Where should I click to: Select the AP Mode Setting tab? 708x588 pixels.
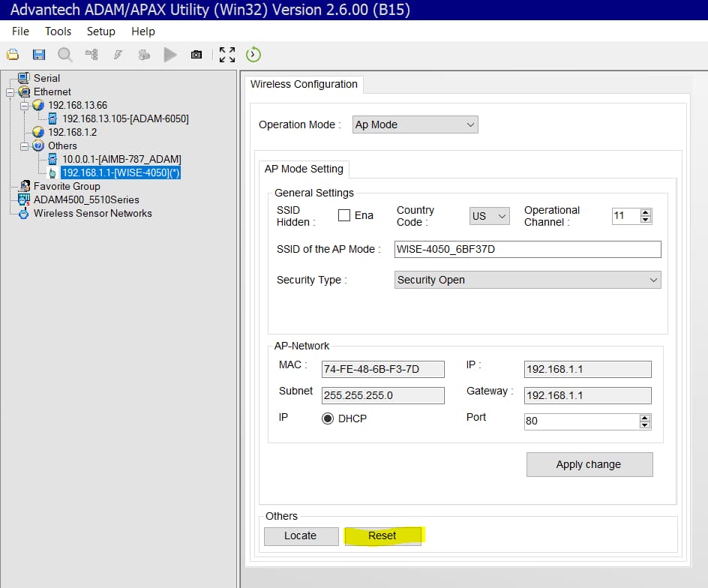304,169
